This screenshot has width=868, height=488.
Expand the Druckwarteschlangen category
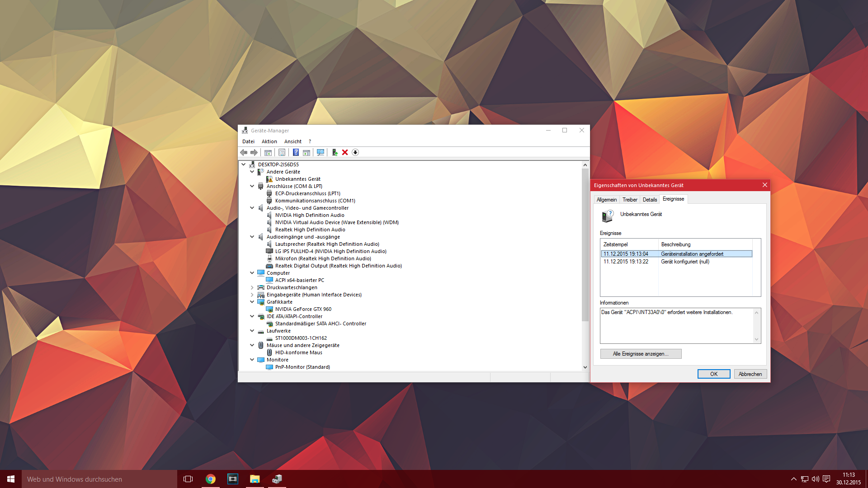click(252, 287)
